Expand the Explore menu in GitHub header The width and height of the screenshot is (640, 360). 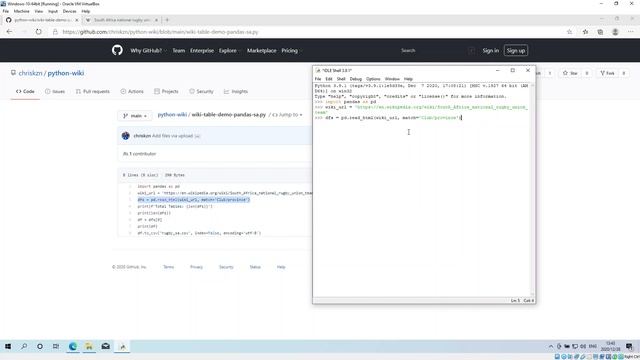230,51
